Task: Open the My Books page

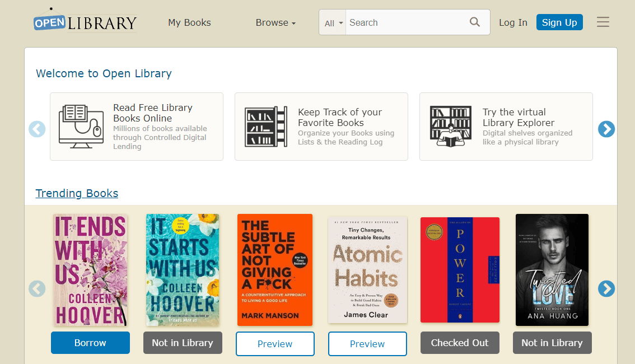Action: pyautogui.click(x=189, y=22)
